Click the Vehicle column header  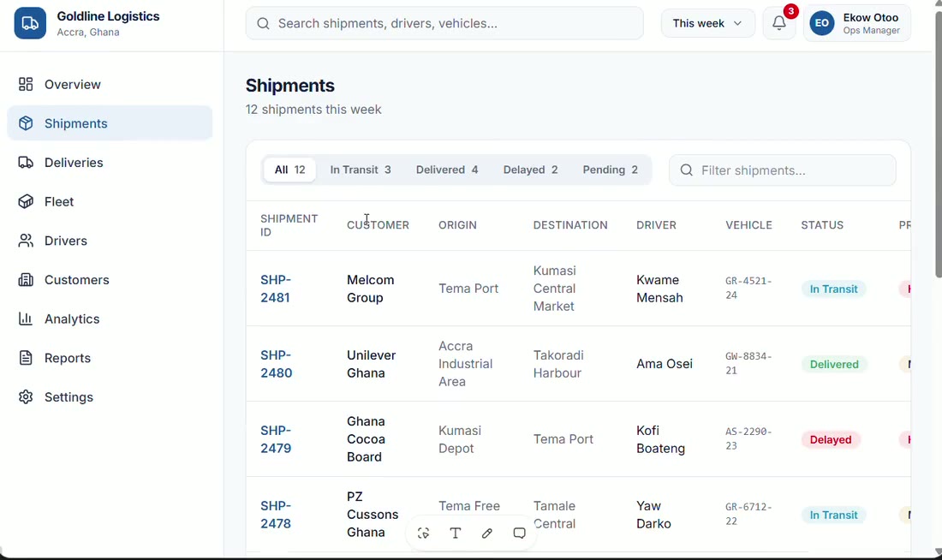[748, 225]
